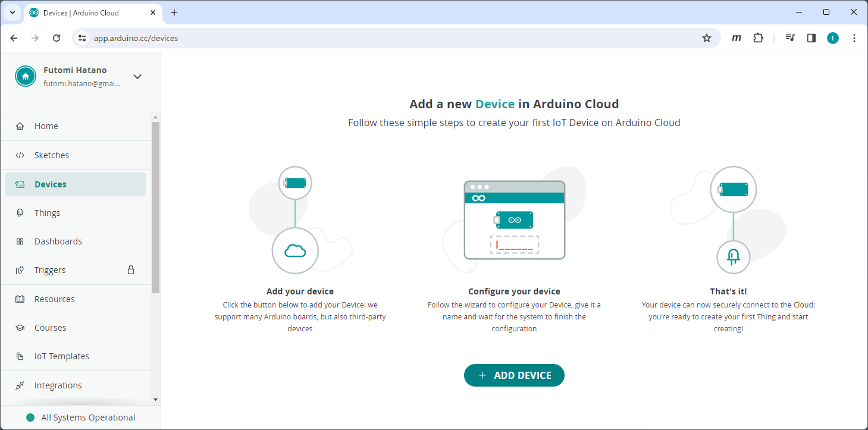Click the Triggers sidebar icon

click(20, 269)
